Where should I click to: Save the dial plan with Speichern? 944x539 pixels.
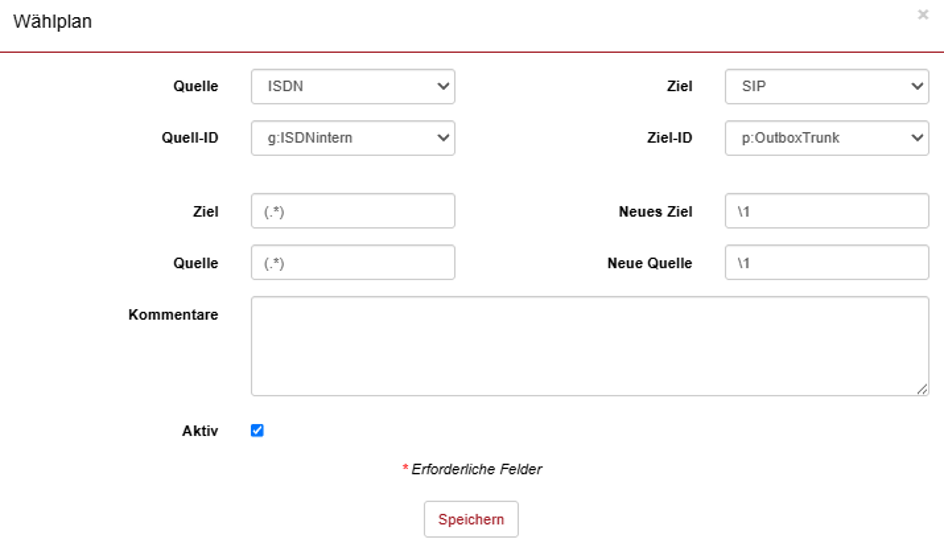tap(471, 519)
